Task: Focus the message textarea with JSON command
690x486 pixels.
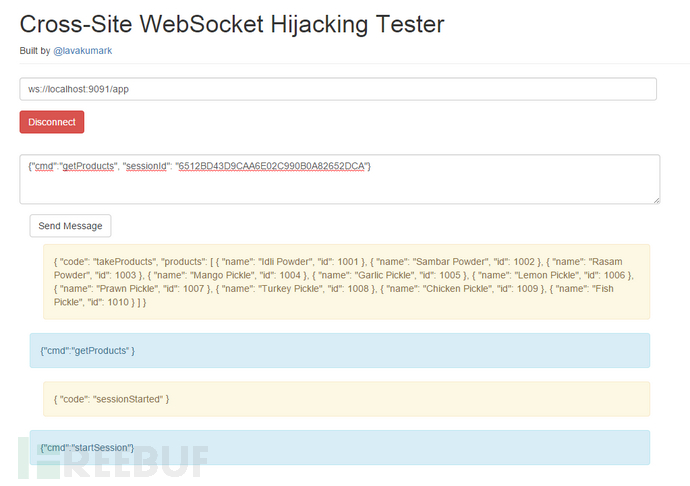Action: click(x=340, y=185)
